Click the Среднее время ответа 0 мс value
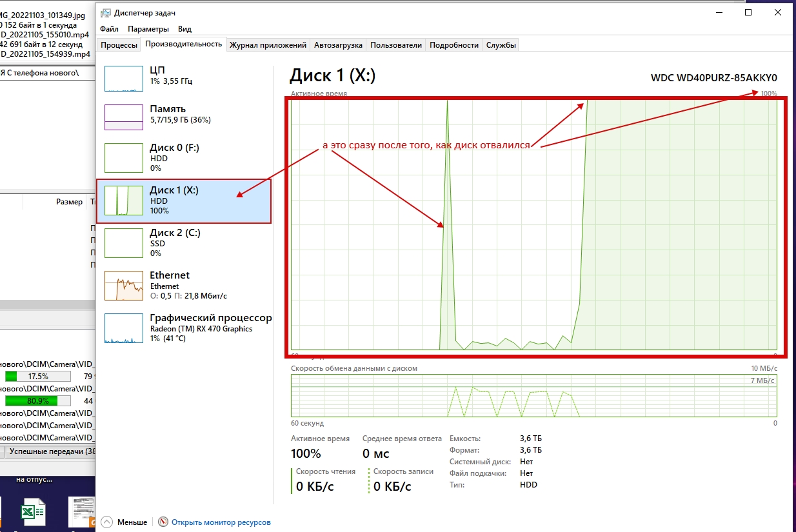Screen dimensions: 796x532 (377, 453)
